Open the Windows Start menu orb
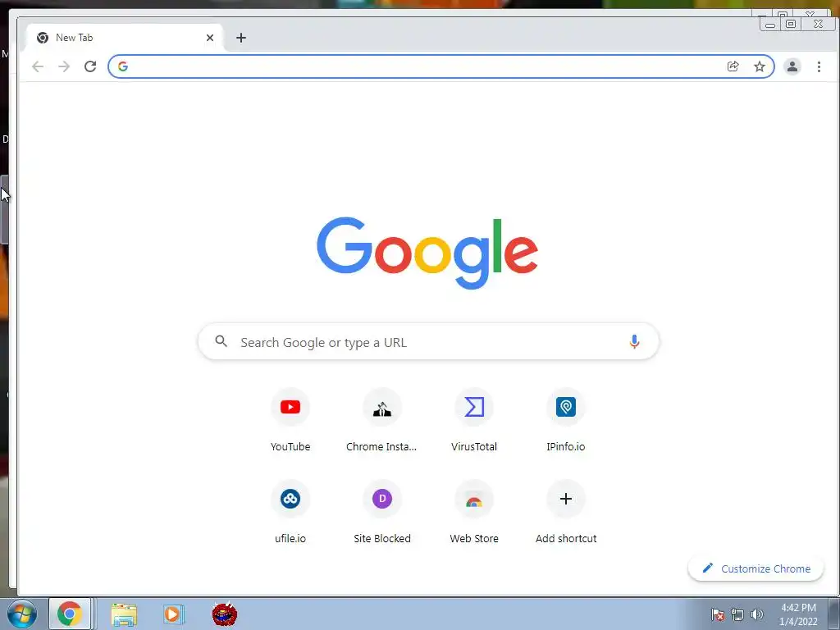This screenshot has width=840, height=630. pos(21,614)
